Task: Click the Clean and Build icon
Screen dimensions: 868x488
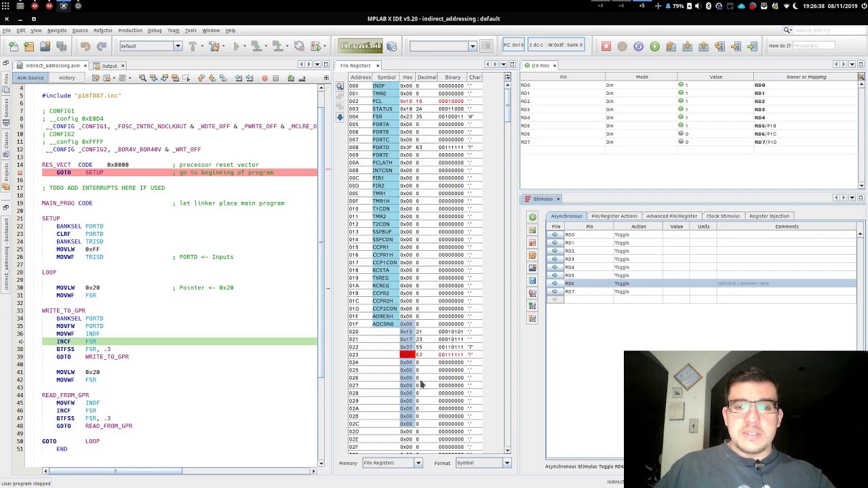Action: coord(214,46)
